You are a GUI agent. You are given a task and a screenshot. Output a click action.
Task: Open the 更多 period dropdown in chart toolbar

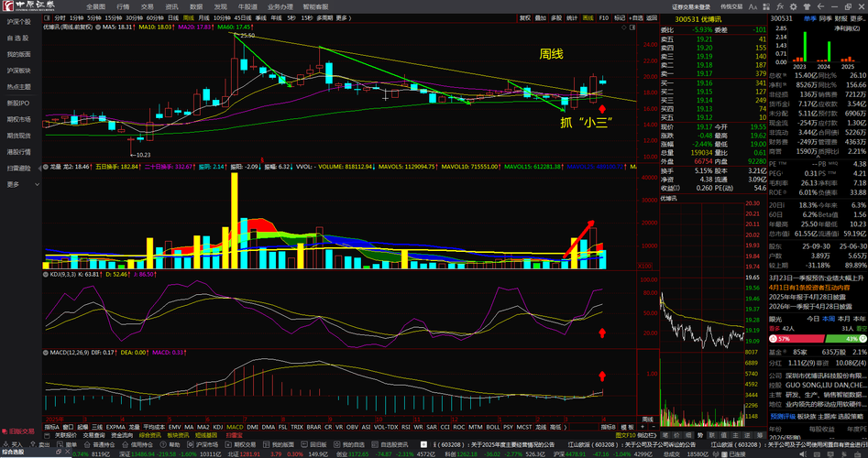[343, 17]
